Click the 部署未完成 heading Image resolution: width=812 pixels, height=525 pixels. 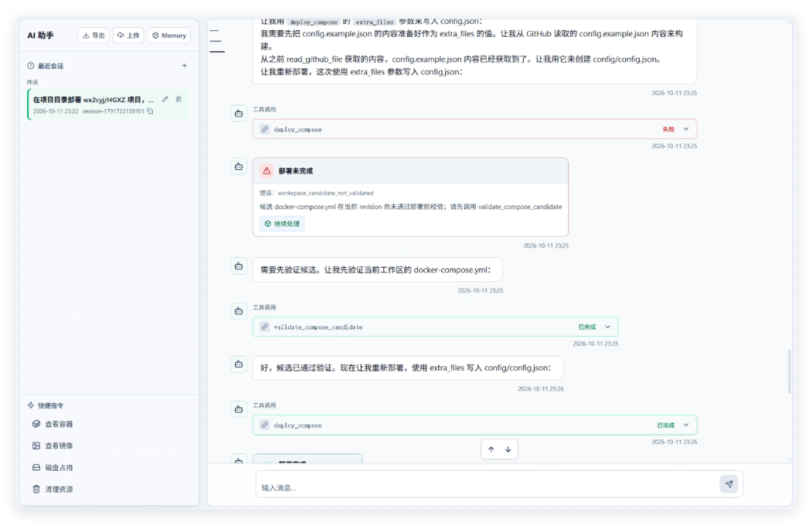[x=295, y=171]
